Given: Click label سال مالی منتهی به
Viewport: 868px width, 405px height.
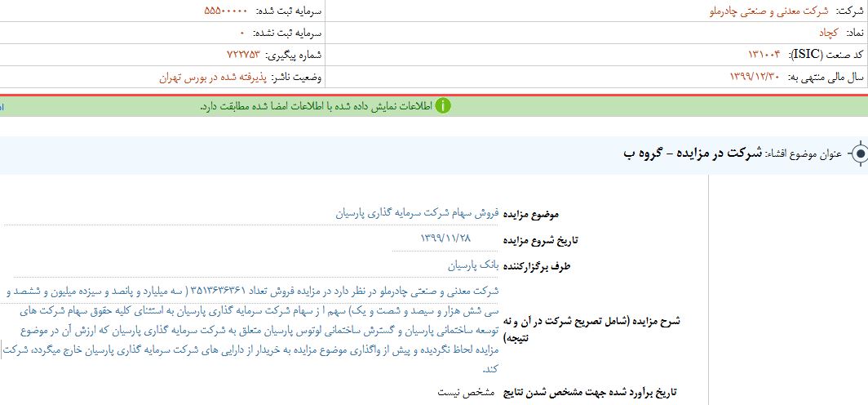Looking at the screenshot, I should point(824,77).
